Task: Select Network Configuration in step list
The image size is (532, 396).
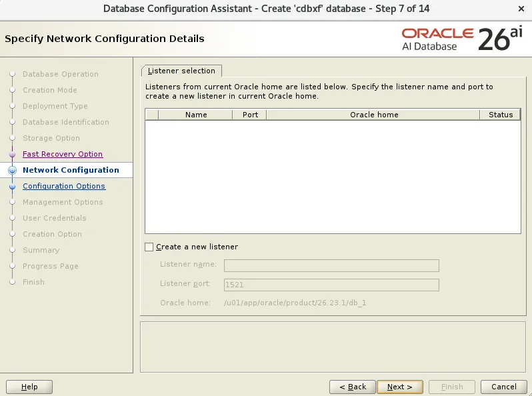Action: pos(71,170)
